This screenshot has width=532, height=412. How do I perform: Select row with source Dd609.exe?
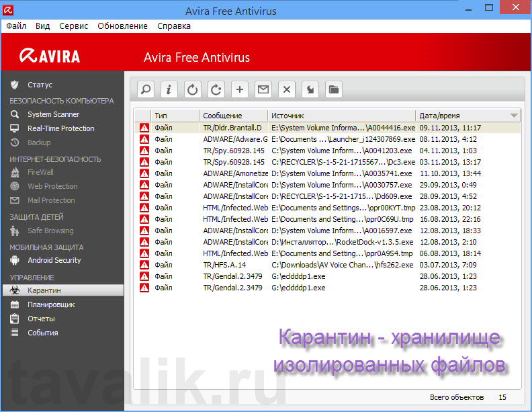coord(327,196)
